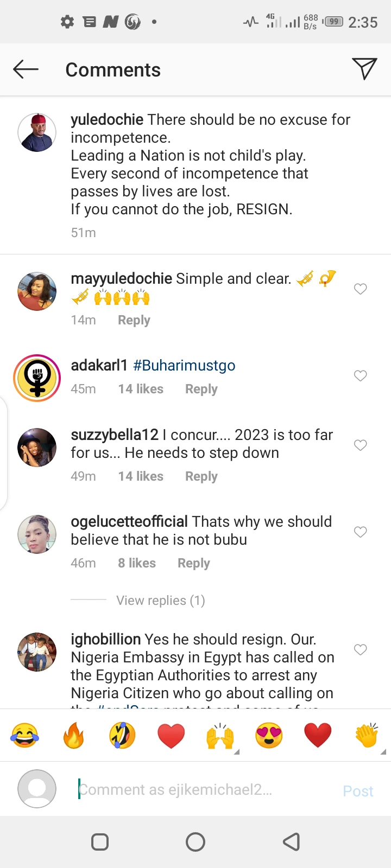Reply to mayyuledochie's comment
Screen dimensions: 391x868
pyautogui.click(x=134, y=320)
